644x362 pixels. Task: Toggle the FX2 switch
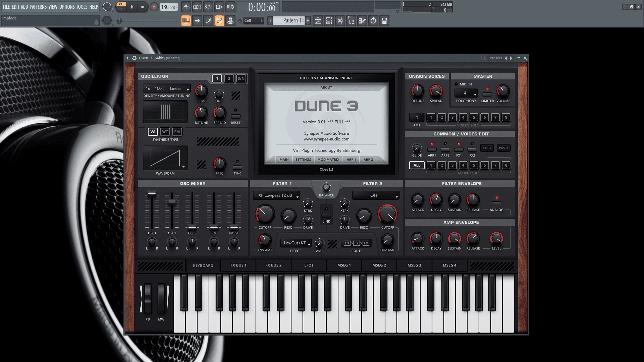click(x=472, y=149)
